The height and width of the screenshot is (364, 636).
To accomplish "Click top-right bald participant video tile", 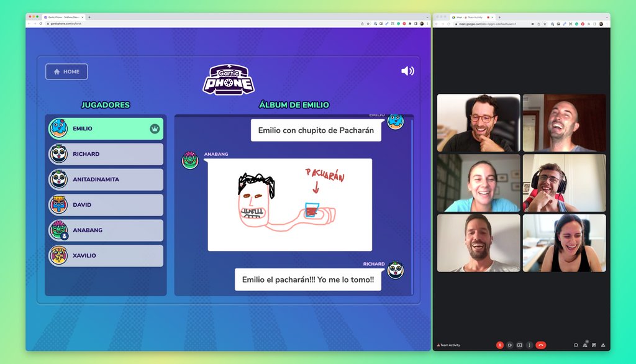I will (x=564, y=123).
